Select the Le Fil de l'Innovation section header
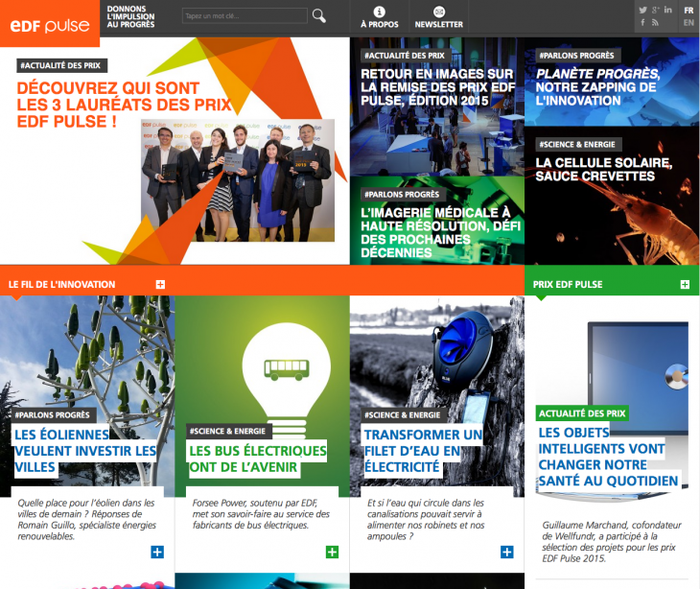700x589 pixels. (61, 285)
